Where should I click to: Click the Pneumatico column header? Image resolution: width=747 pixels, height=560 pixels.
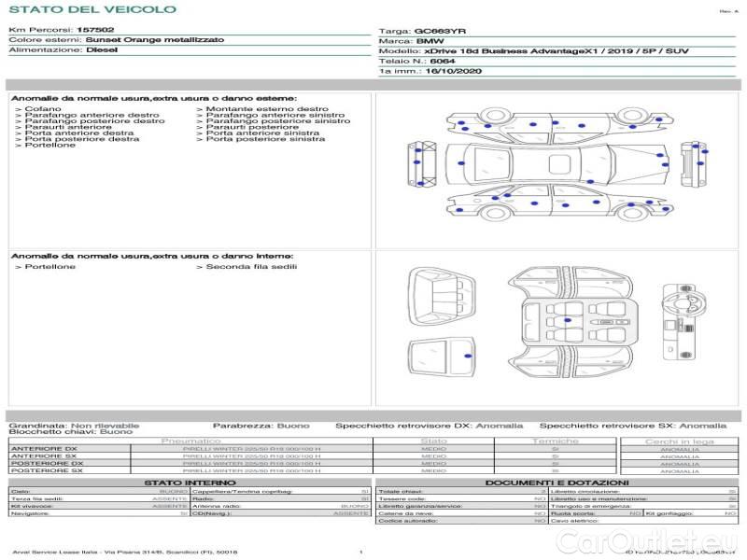pos(191,441)
